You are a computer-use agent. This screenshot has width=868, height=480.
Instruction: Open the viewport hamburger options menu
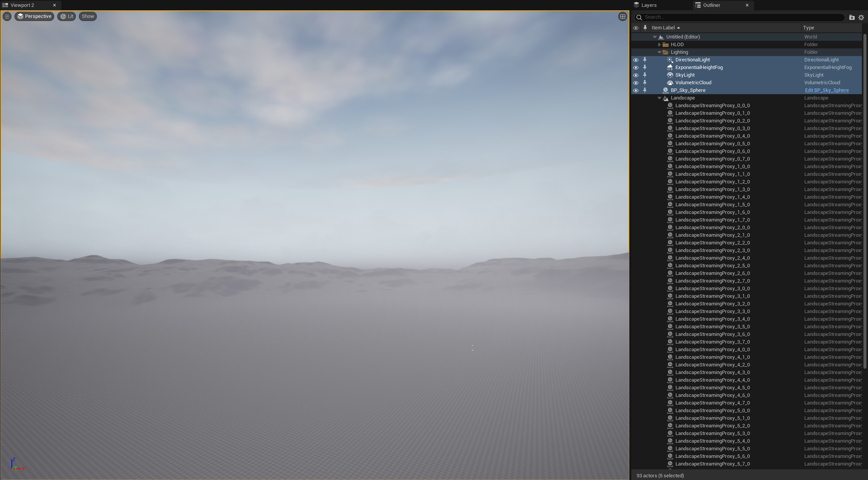point(7,16)
